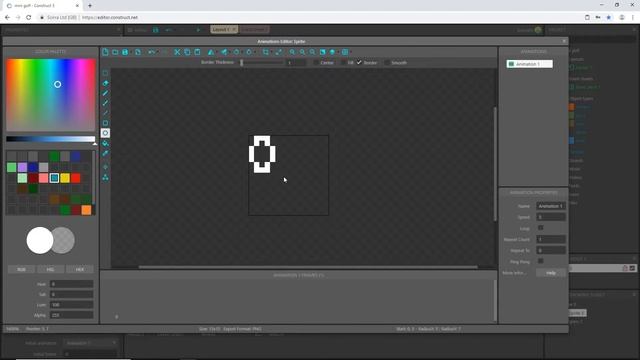The height and width of the screenshot is (360, 640).
Task: Select the Collision polygon tool
Action: click(105, 177)
